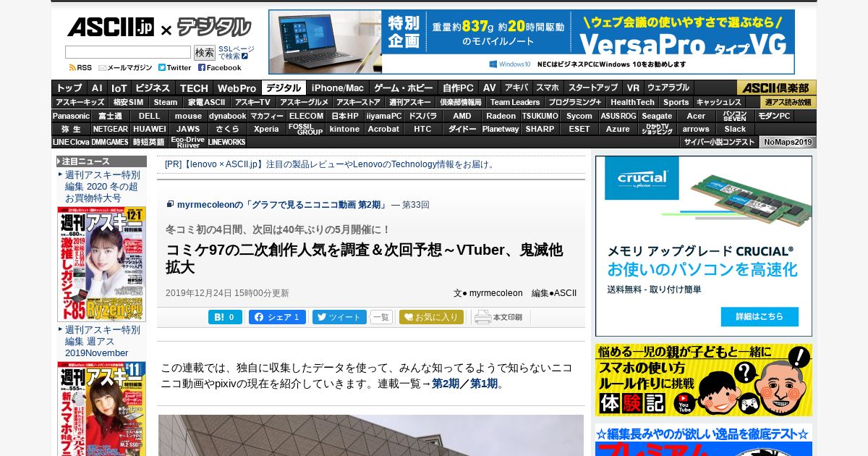Open 週刊アスキー特別編集 2020 冬の超お買物特大号 link
This screenshot has width=868, height=456.
[x=103, y=186]
